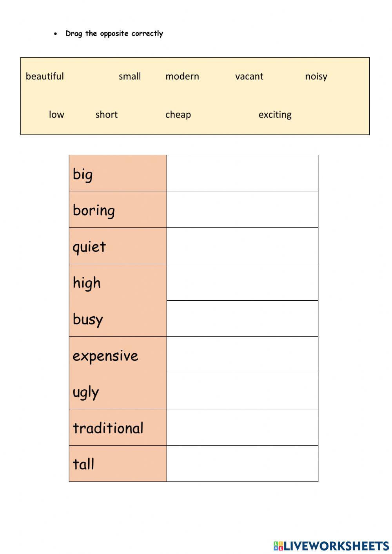The width and height of the screenshot is (392, 554).
Task: Select the empty cell next to 'high'
Action: (242, 282)
